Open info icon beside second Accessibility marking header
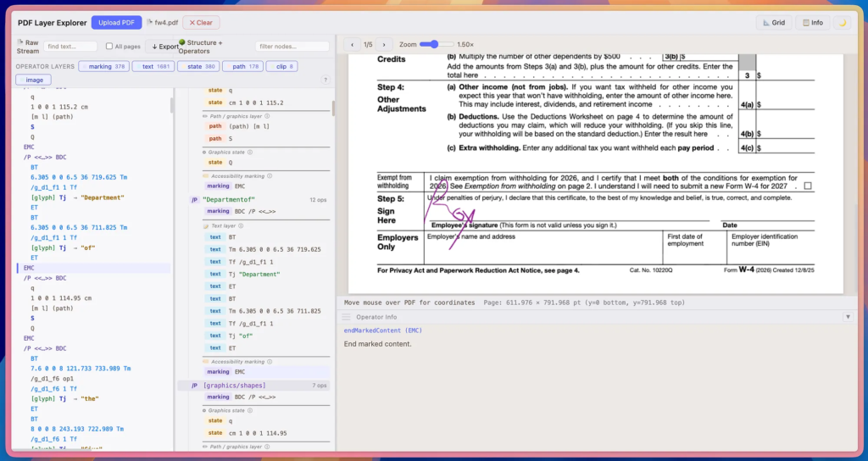The image size is (868, 461). (270, 361)
